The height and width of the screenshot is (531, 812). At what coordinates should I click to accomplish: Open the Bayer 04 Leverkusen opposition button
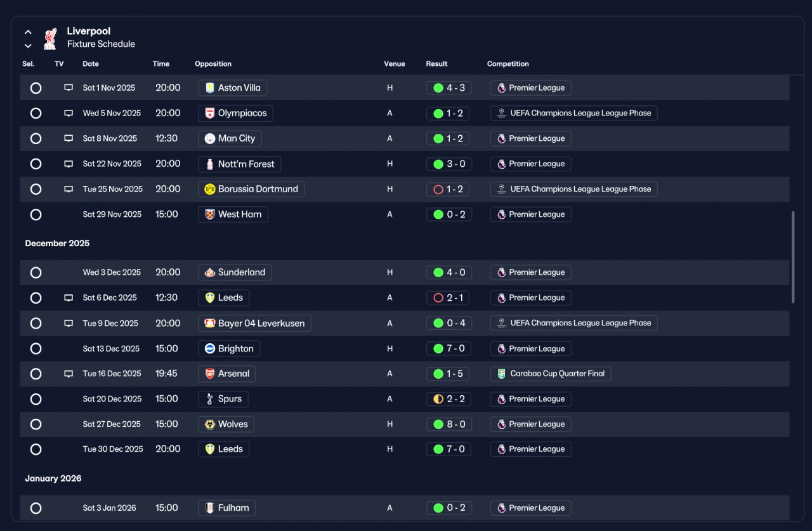[x=255, y=324]
